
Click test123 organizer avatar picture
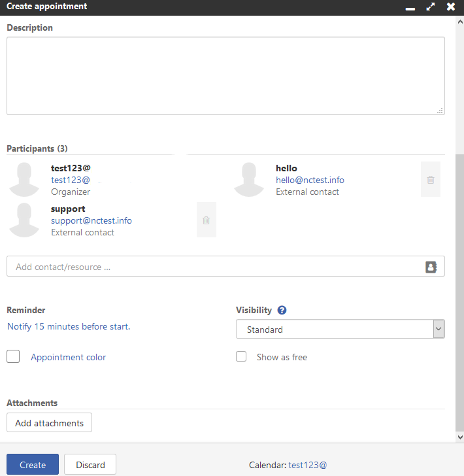click(24, 179)
